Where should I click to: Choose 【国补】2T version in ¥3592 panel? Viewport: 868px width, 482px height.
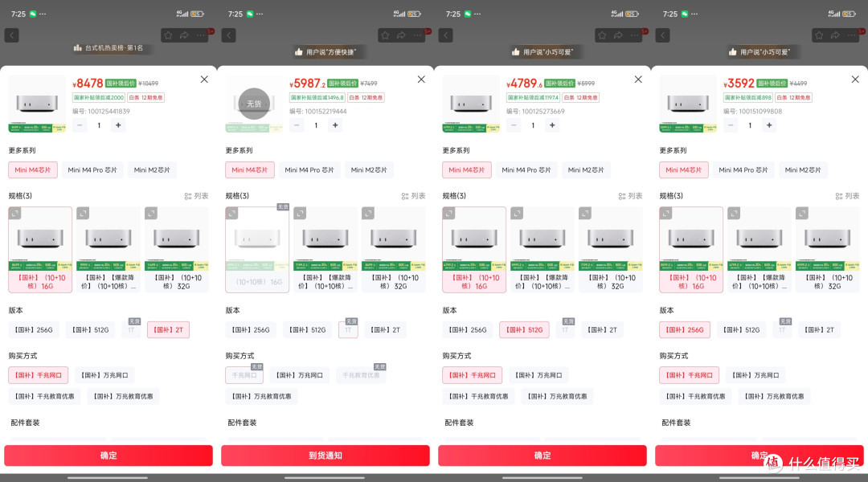pyautogui.click(x=819, y=330)
